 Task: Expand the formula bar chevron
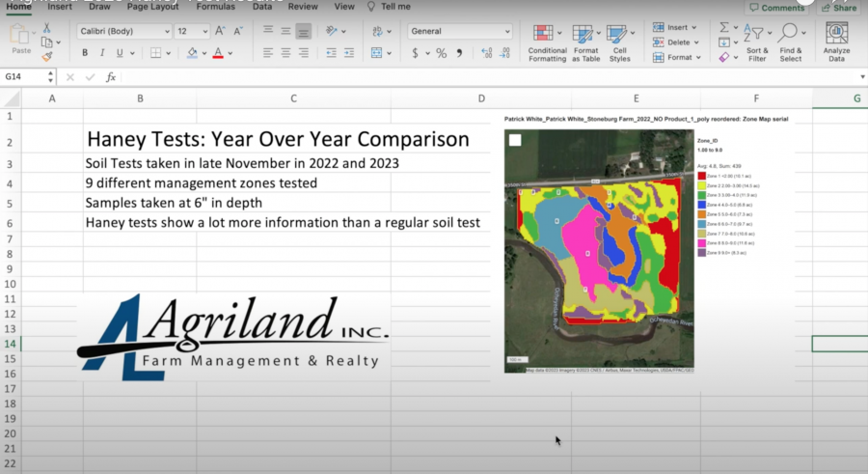[x=862, y=76]
